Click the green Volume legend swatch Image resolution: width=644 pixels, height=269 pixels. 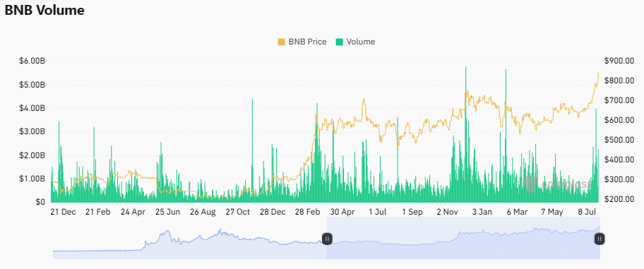click(x=339, y=42)
